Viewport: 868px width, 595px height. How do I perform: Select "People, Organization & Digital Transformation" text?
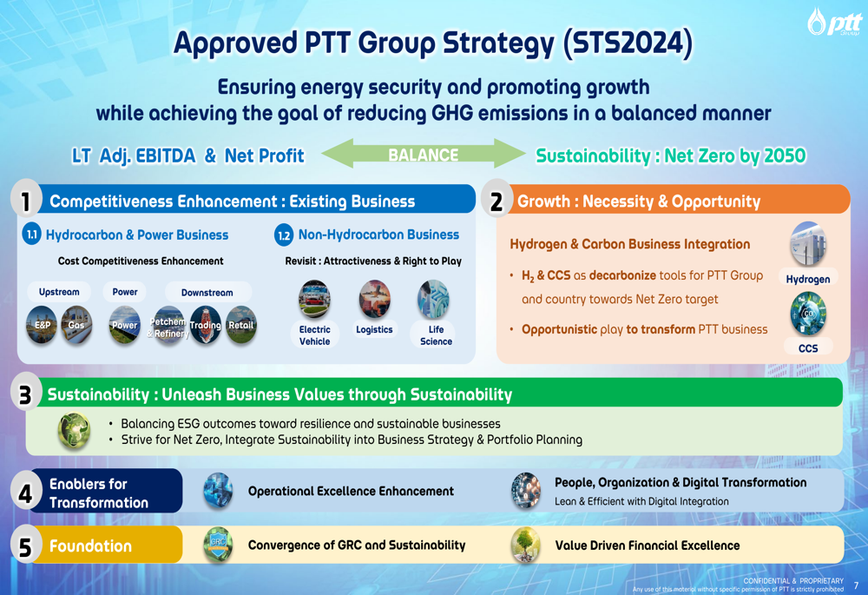pos(681,483)
